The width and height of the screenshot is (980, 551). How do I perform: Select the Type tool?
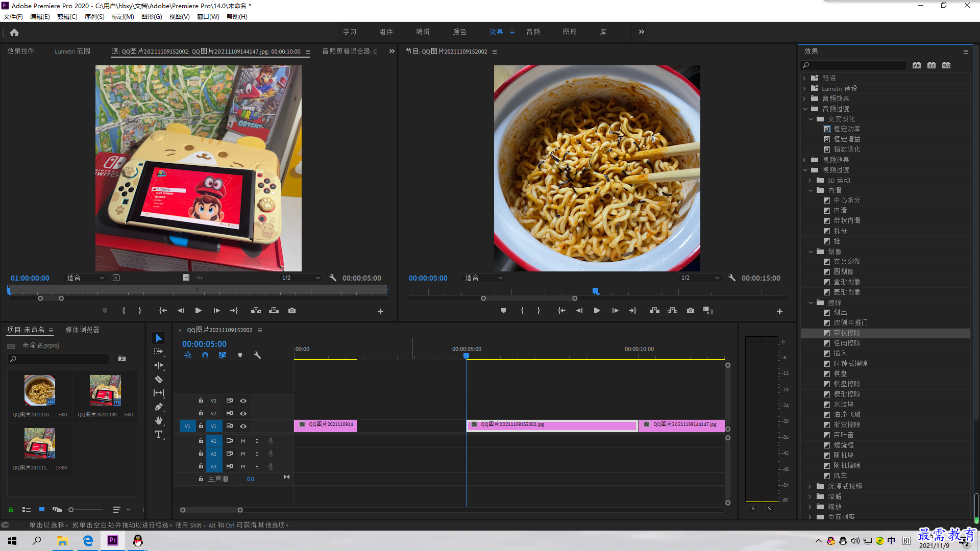pos(159,434)
